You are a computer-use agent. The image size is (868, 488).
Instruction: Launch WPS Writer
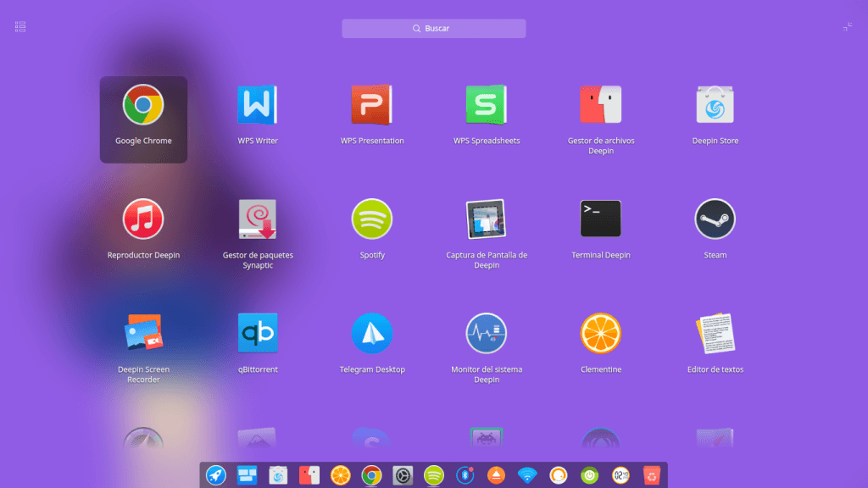(x=258, y=114)
